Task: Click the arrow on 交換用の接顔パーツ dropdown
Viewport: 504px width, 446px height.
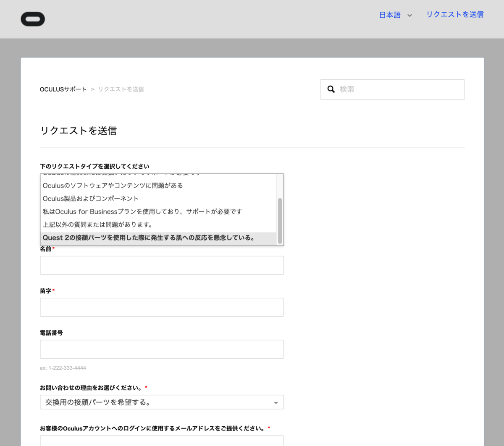Action: tap(276, 403)
